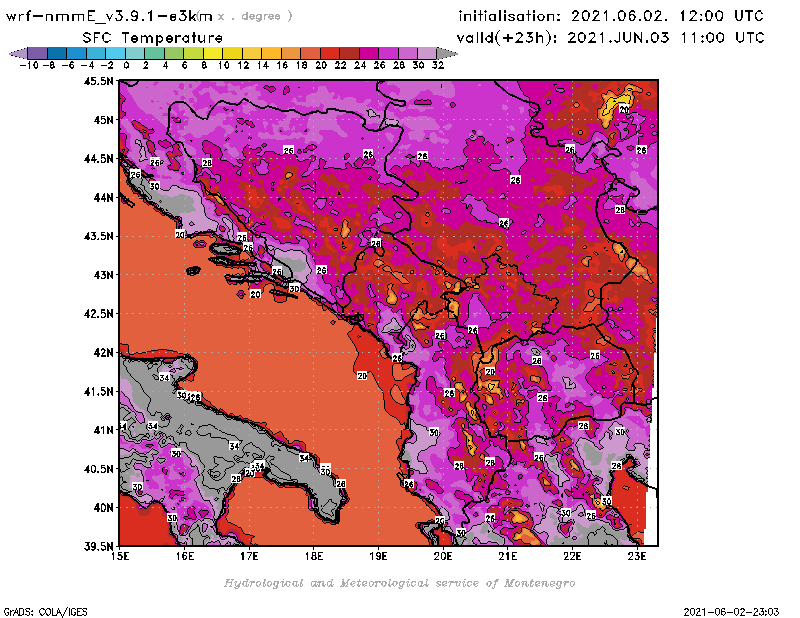
Task: Click the "40N" latitude label
Action: pos(104,508)
